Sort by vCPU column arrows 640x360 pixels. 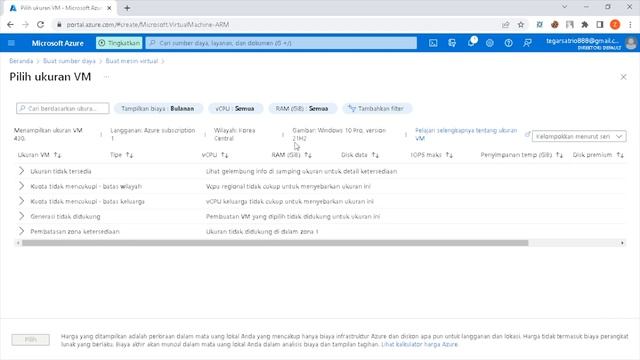click(224, 155)
